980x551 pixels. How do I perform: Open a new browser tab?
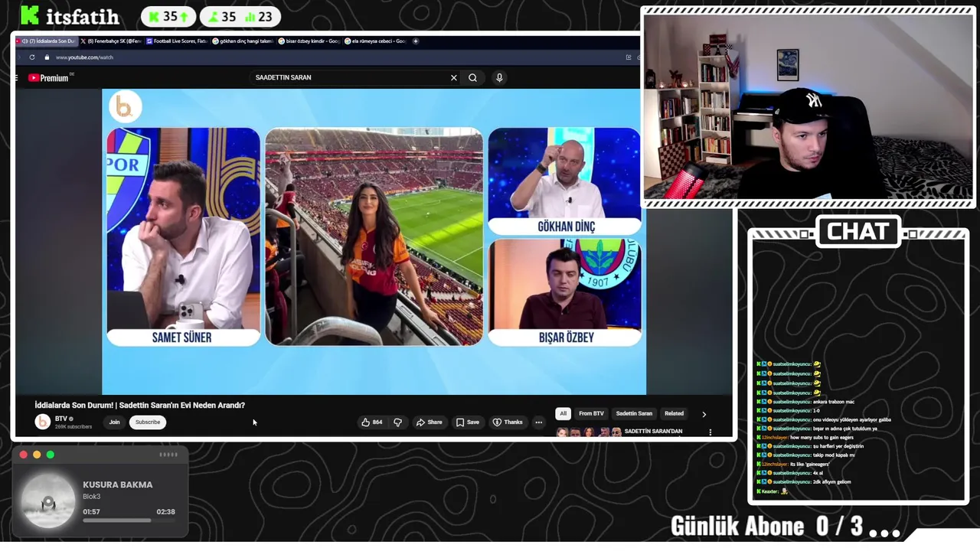[416, 41]
